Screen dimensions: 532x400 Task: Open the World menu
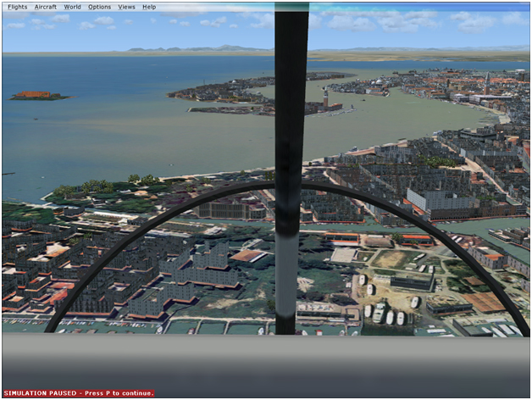pos(72,7)
